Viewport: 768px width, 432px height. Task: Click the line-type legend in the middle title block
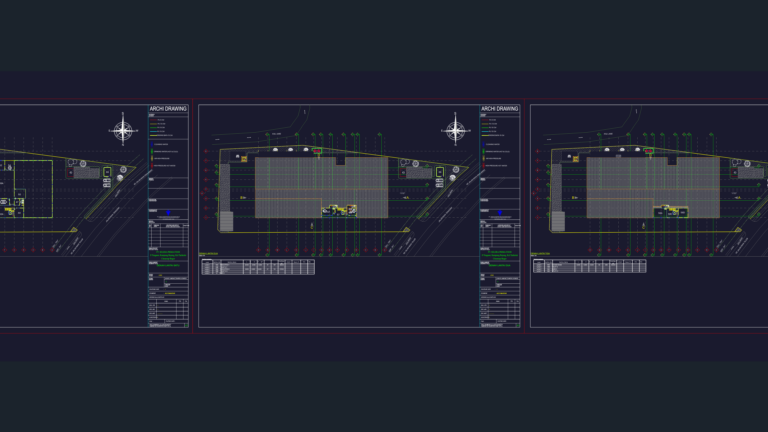[x=494, y=127]
